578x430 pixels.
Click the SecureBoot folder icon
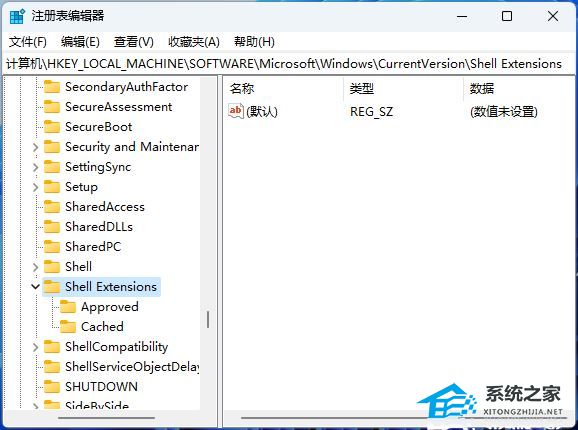[x=52, y=127]
